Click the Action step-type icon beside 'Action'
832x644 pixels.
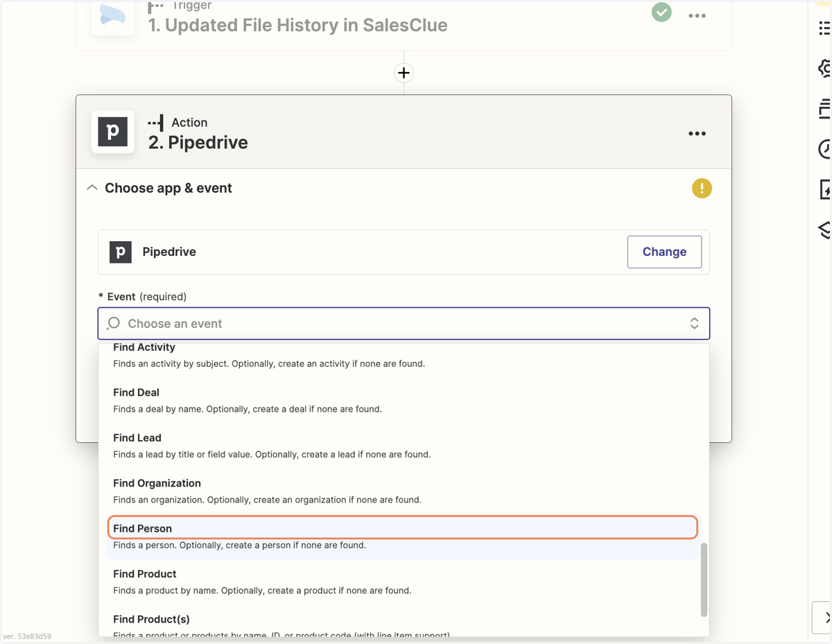tap(156, 123)
